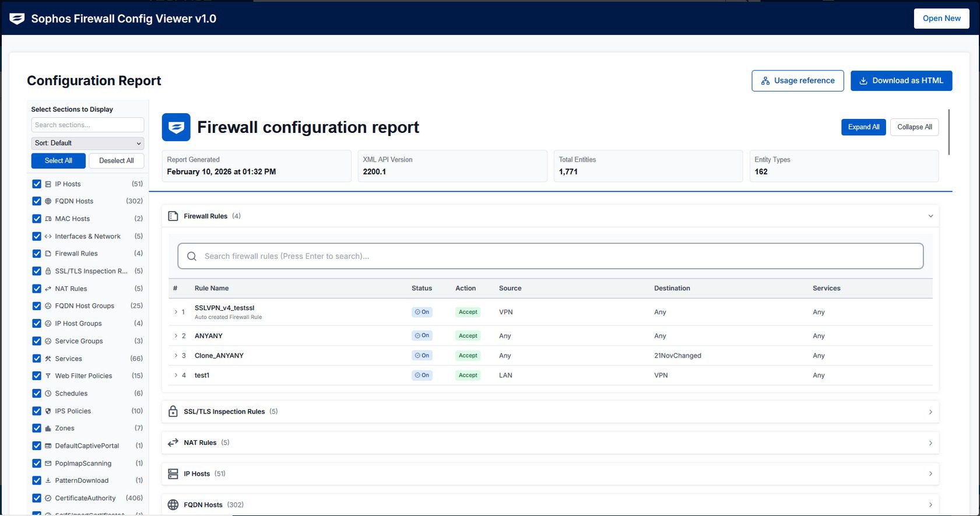Click the arrows icon next to NAT Rules section
Screen dimensions: 980x516
coord(173,443)
